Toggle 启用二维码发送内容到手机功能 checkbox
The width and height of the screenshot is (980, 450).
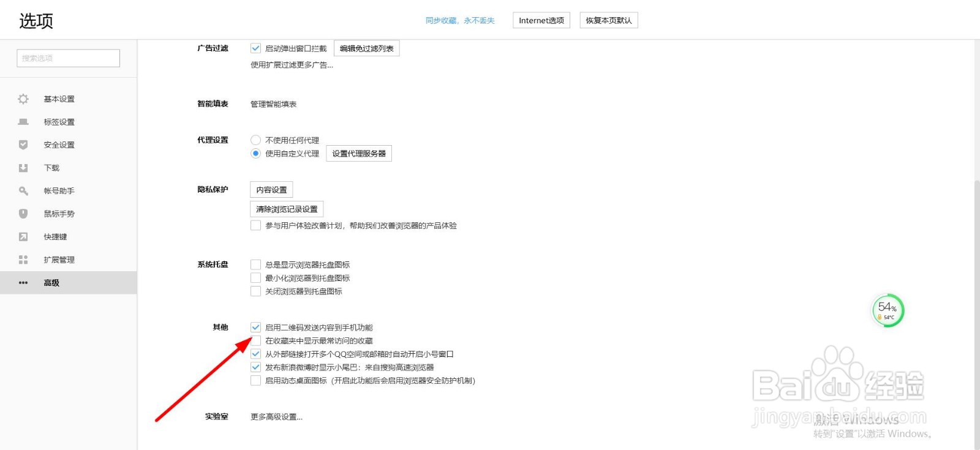pos(256,328)
